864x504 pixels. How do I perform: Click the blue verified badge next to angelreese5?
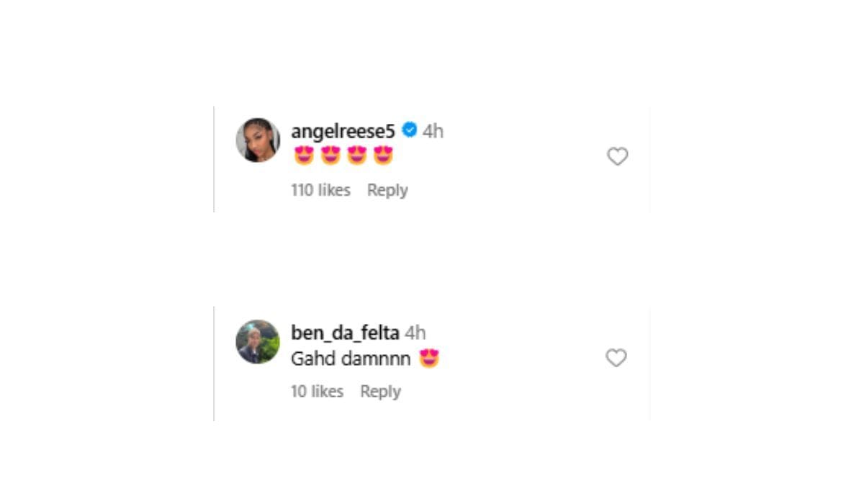[410, 130]
